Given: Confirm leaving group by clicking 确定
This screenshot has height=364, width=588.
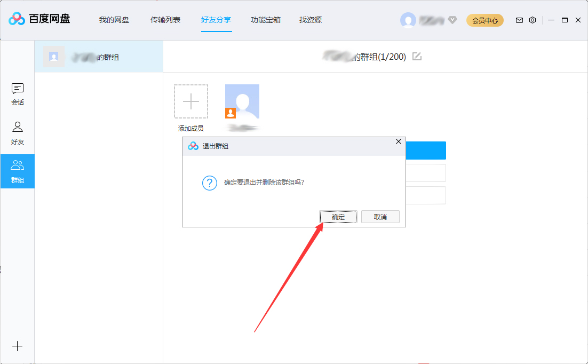Looking at the screenshot, I should [x=338, y=217].
